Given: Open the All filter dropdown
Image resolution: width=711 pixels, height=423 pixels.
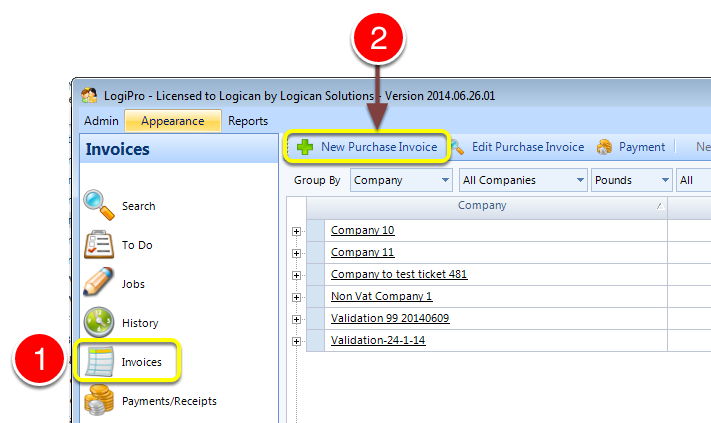Looking at the screenshot, I should [x=694, y=180].
